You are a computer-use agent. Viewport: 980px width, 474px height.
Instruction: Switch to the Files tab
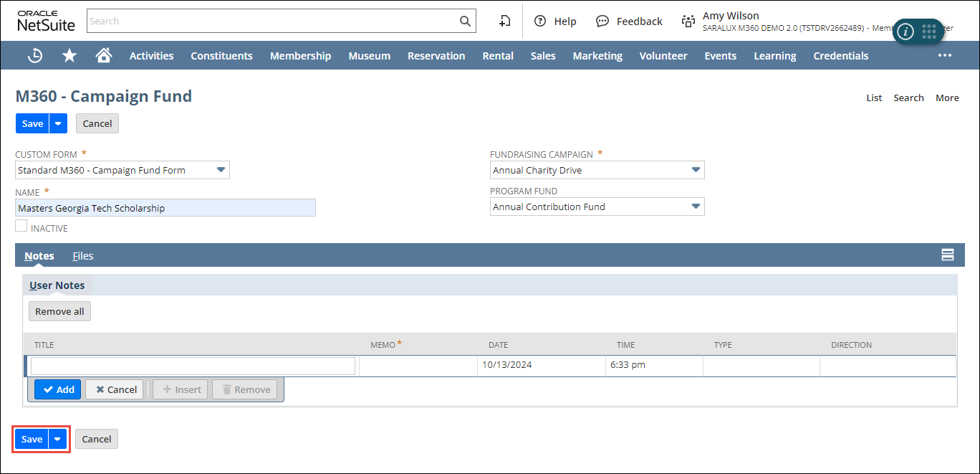83,256
